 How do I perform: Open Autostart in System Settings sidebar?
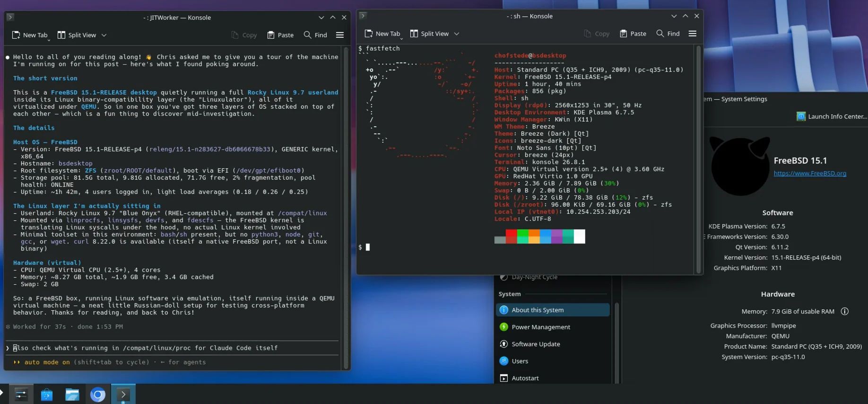[553, 378]
